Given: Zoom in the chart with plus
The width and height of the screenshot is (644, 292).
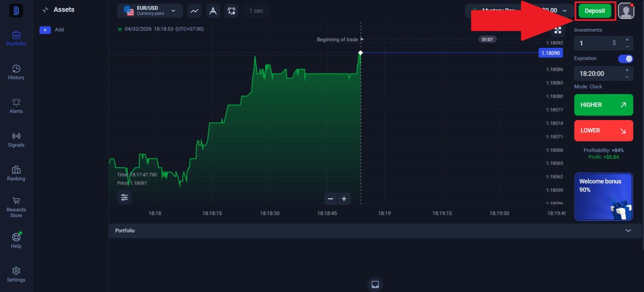Looking at the screenshot, I should point(344,199).
